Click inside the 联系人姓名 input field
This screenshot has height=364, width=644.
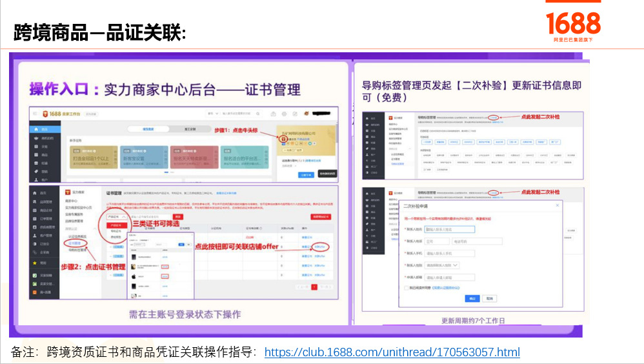pos(450,229)
